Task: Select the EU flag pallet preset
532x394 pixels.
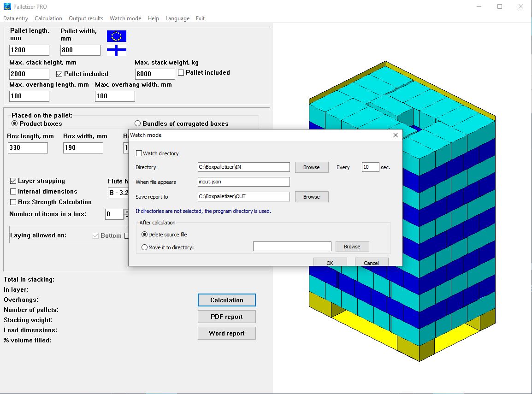Action: point(116,36)
